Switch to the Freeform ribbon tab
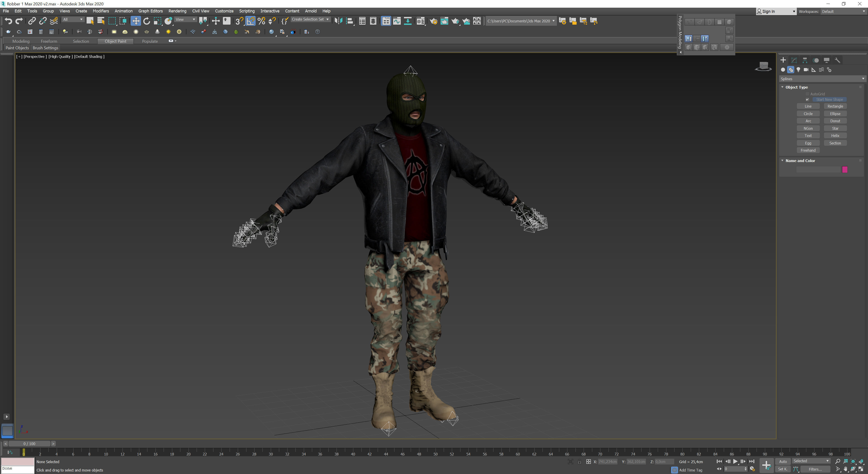Viewport: 868px width, 474px height. click(49, 41)
